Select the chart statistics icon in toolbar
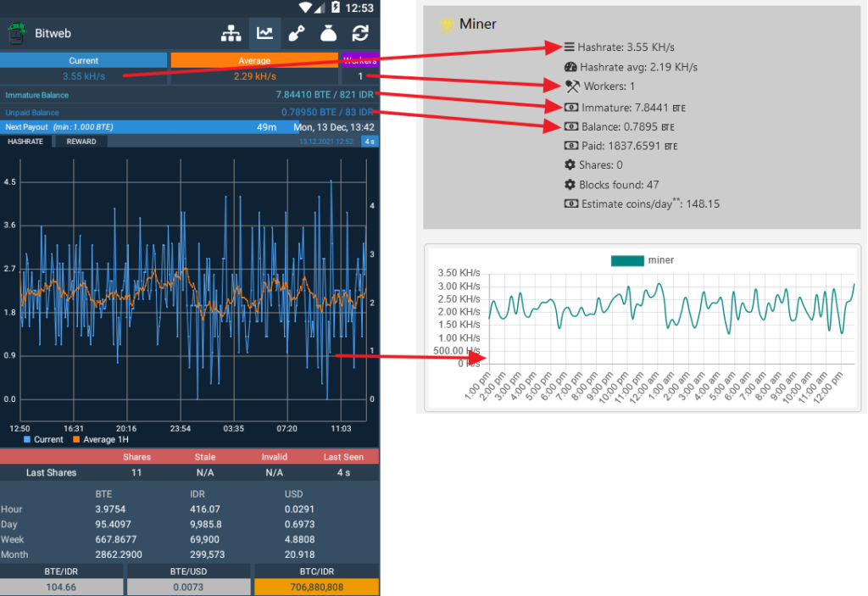 [264, 33]
